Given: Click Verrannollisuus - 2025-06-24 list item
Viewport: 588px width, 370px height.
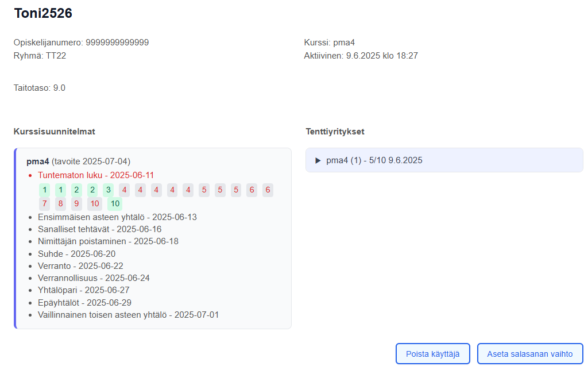Looking at the screenshot, I should (94, 278).
